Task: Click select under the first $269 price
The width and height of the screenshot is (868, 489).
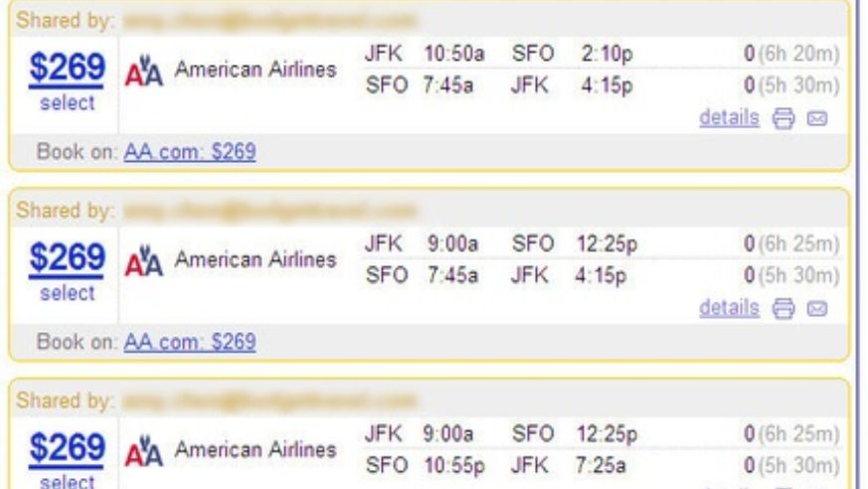Action: coord(68,103)
